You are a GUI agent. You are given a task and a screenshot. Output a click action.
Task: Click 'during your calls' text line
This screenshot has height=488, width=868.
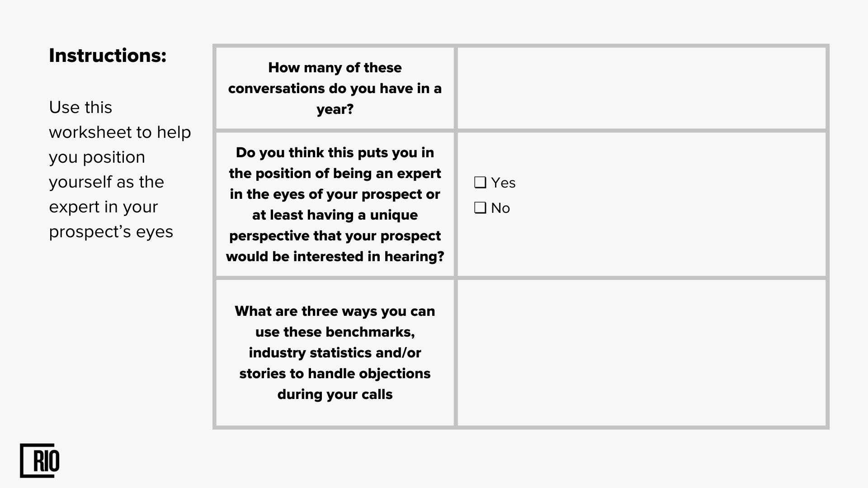[335, 394]
